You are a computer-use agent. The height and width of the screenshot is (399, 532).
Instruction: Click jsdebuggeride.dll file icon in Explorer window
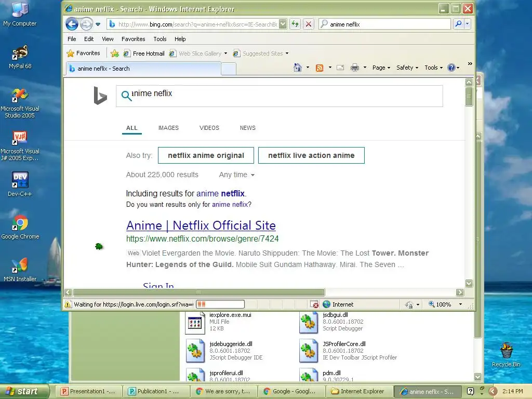[195, 351]
